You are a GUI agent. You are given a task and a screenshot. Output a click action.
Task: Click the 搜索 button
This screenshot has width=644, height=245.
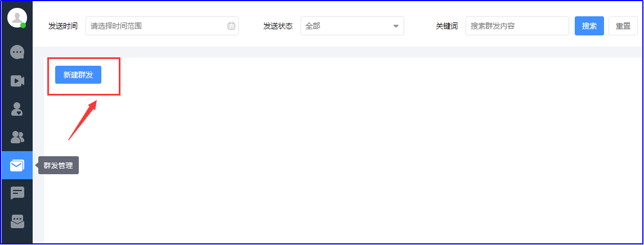tap(589, 26)
